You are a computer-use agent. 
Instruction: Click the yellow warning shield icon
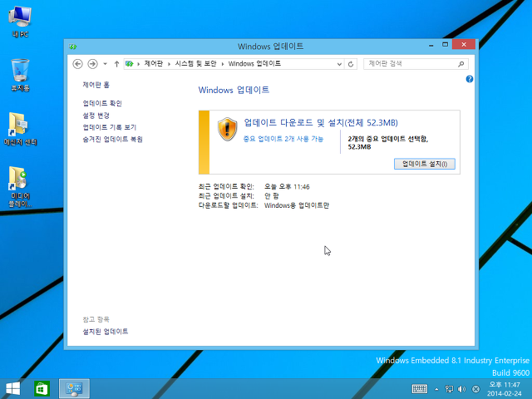point(227,130)
